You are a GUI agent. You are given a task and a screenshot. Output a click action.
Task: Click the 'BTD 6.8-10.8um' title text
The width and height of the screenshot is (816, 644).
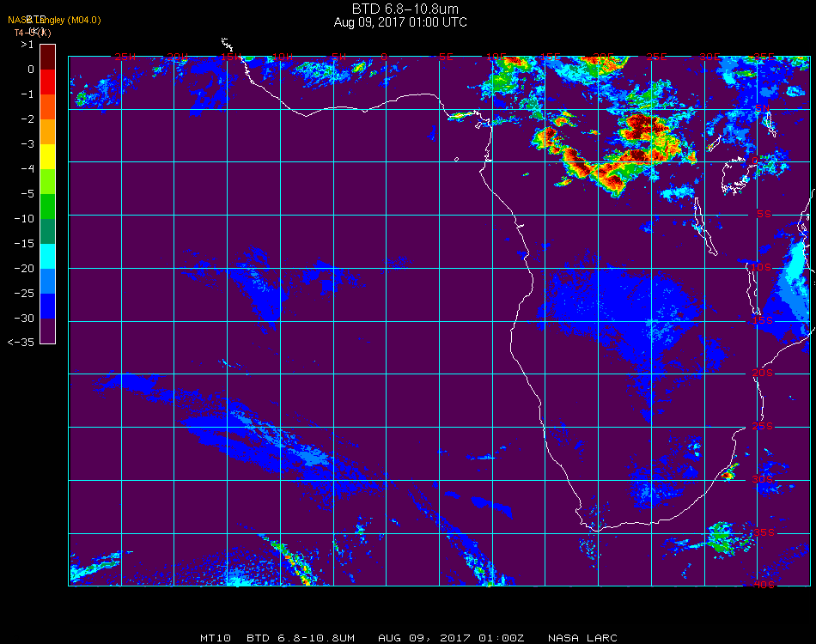click(x=405, y=9)
